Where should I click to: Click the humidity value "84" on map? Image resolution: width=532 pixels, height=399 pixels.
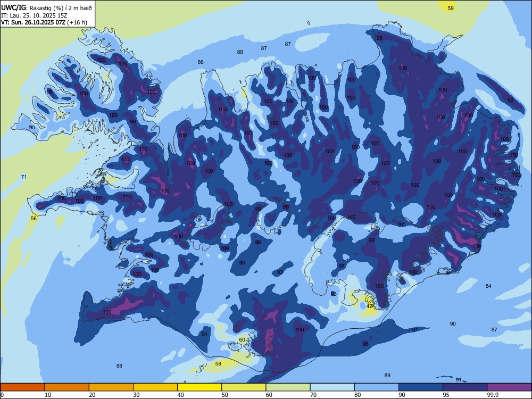[488, 286]
